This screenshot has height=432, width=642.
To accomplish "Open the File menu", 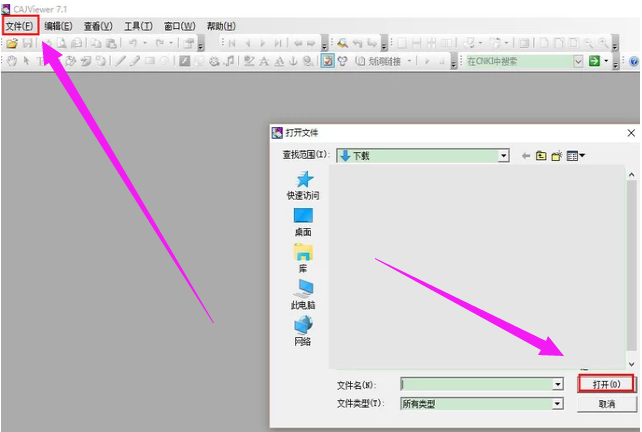I will [20, 25].
